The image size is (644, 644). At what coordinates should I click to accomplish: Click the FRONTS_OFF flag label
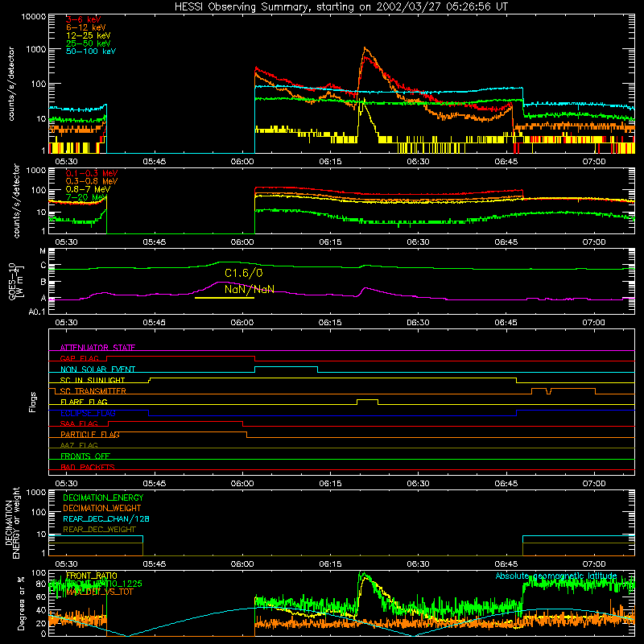tap(85, 456)
